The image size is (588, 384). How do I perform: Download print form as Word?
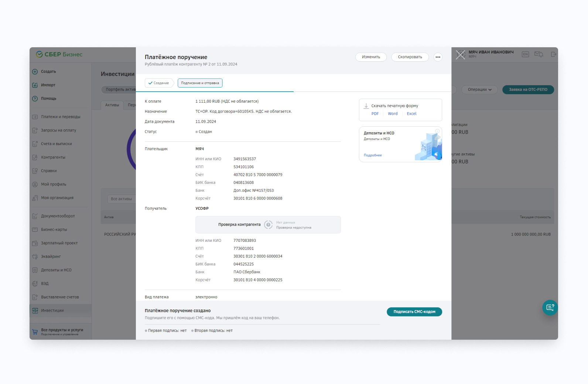pyautogui.click(x=393, y=114)
